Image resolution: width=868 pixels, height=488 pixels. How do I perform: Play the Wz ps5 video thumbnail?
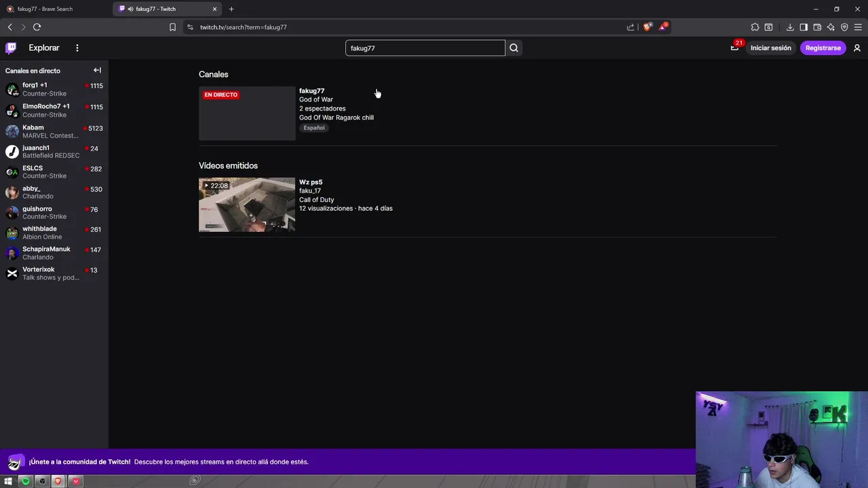click(247, 205)
